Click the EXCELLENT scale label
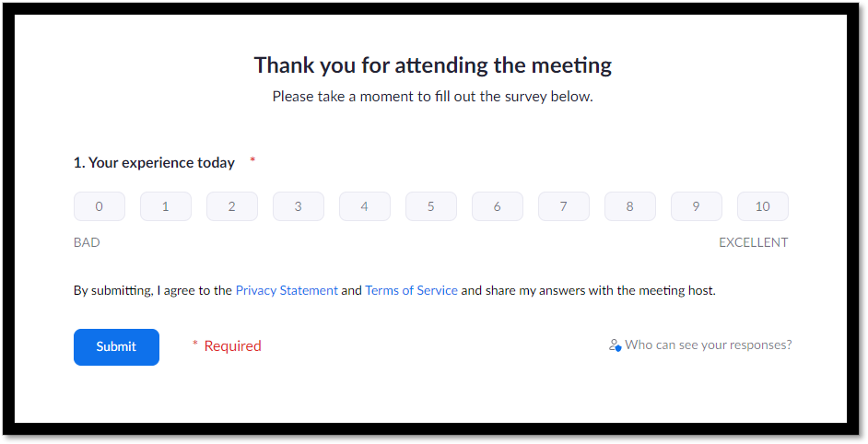This screenshot has width=868, height=444. 754,242
